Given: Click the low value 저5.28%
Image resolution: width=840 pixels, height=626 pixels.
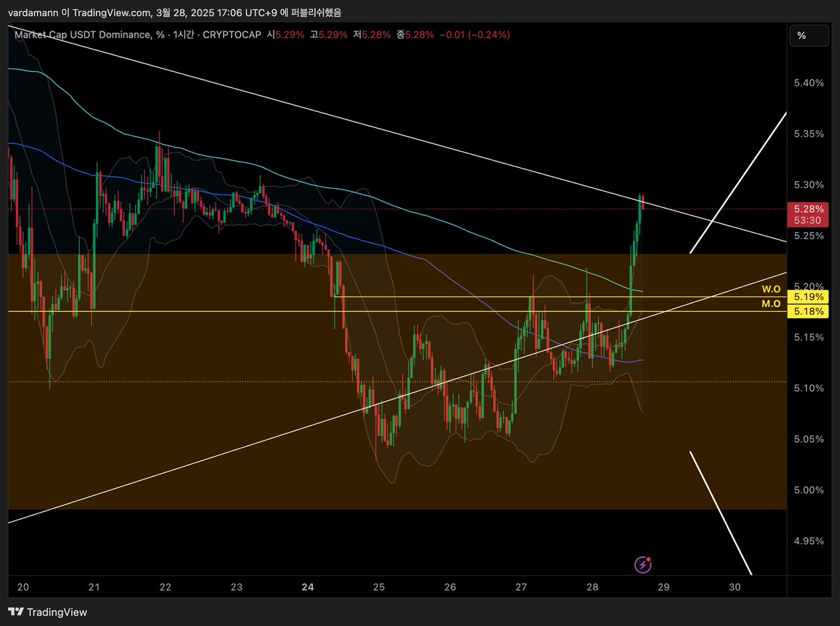Looking at the screenshot, I should [x=371, y=34].
